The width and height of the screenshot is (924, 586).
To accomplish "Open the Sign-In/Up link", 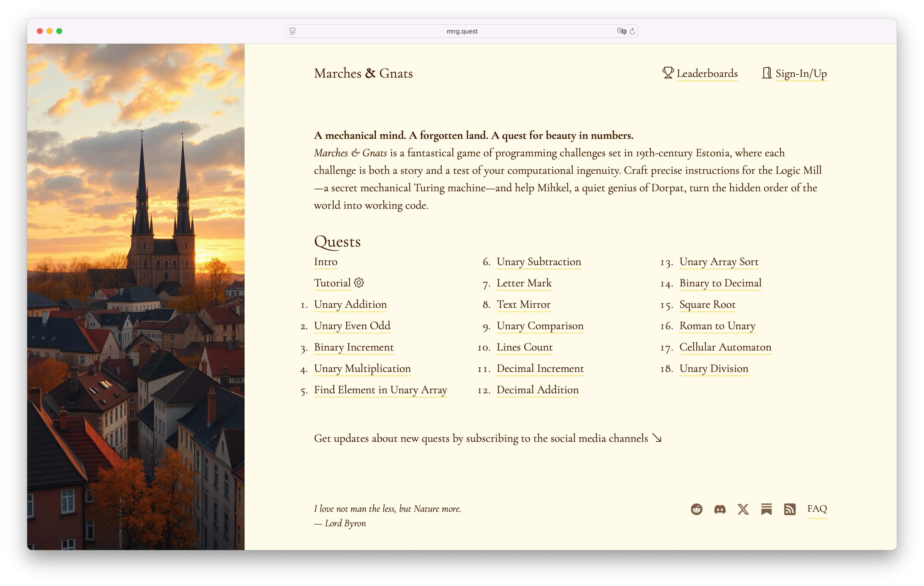I will coord(801,74).
